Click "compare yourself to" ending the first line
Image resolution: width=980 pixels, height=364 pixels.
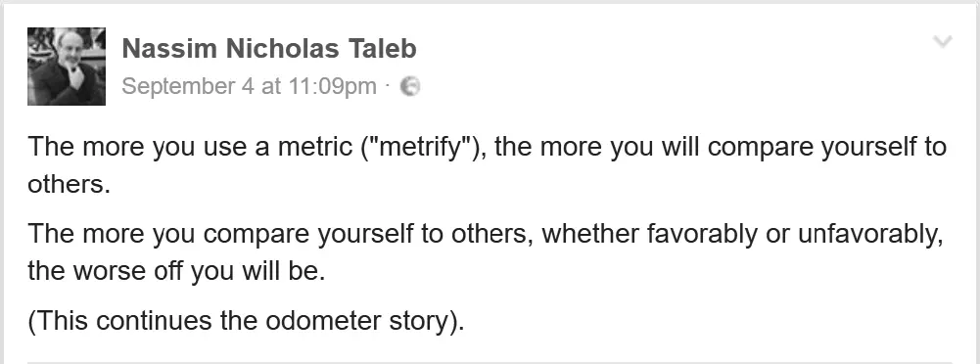[828, 148]
